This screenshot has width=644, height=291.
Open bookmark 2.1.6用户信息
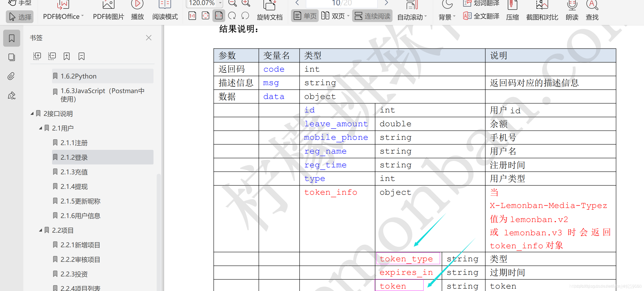[x=103, y=216]
